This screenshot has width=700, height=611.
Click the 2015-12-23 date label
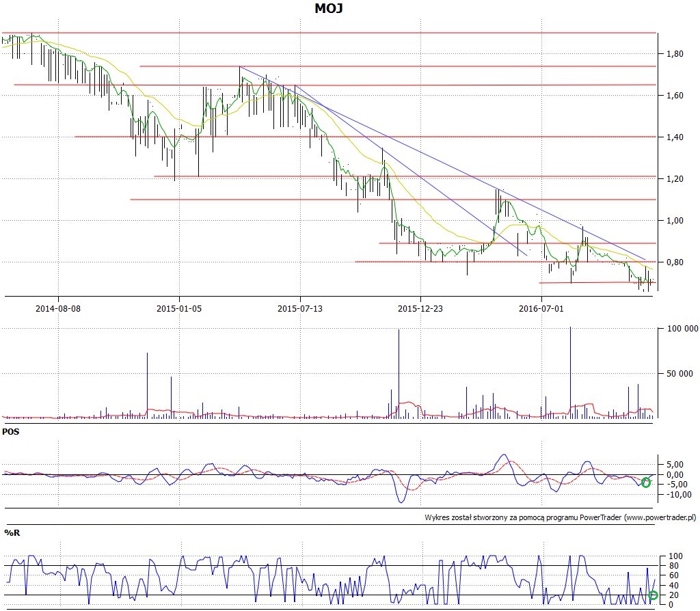(420, 308)
